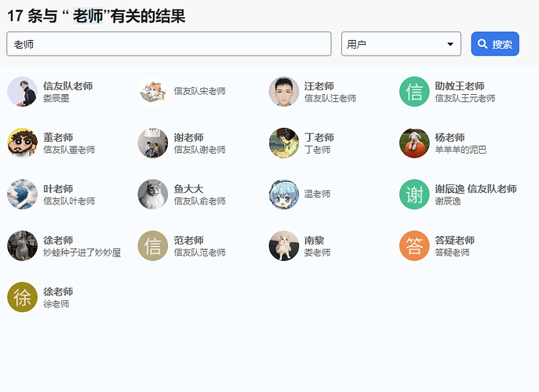The height and width of the screenshot is (392, 539).
Task: Open photo avatar of 谢老师
Action: pos(153,143)
